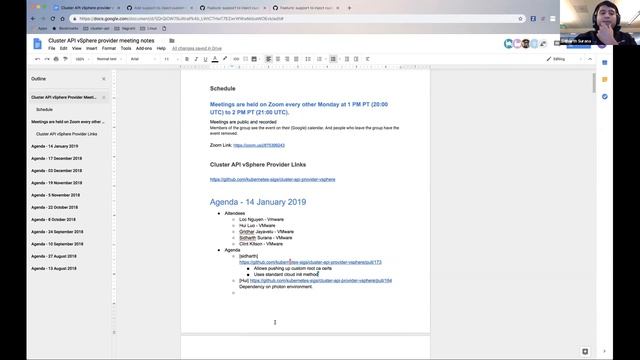
Task: Apply center alignment
Action: coord(278,59)
